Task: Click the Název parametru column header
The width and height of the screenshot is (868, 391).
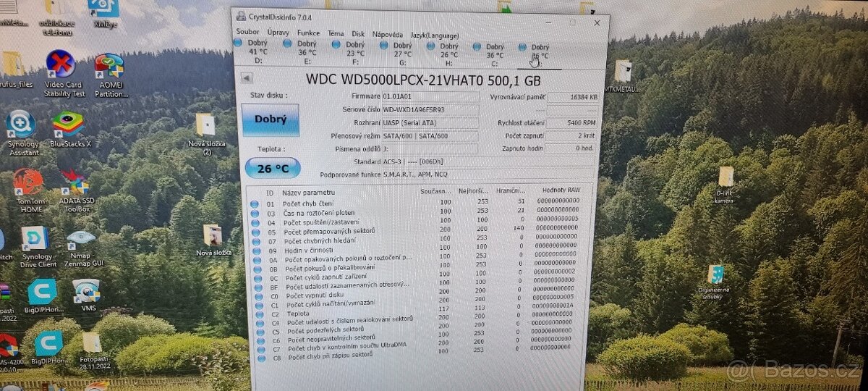Action: [309, 193]
